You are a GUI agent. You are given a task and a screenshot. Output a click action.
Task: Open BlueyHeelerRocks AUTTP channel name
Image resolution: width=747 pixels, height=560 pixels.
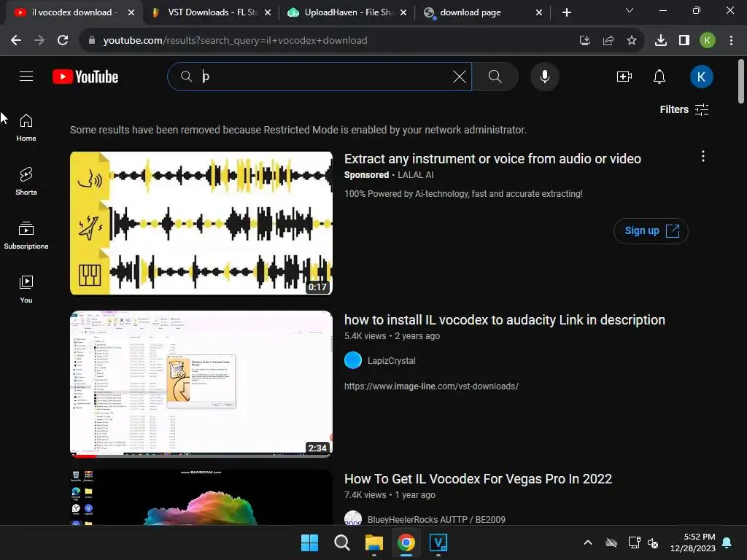tap(436, 519)
